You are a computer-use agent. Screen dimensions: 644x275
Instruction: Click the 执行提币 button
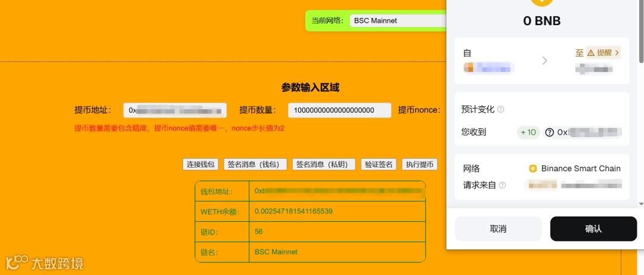pos(419,165)
